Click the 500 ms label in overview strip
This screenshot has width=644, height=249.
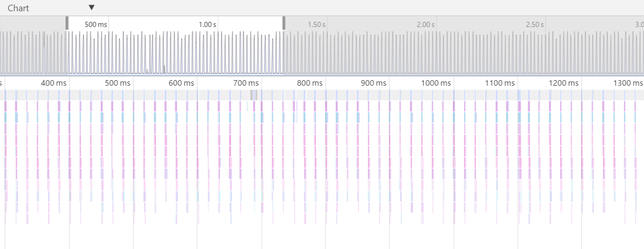point(96,24)
